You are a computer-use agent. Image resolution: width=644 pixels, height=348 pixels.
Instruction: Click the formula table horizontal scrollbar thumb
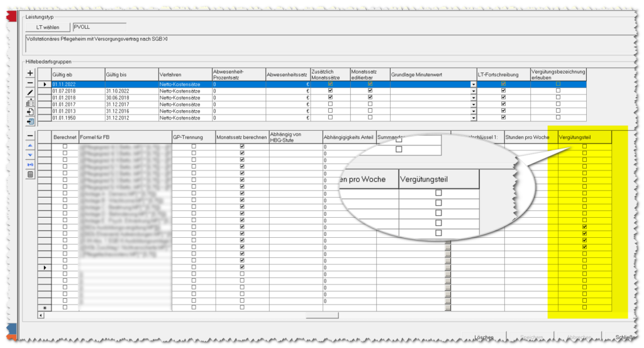[x=322, y=315]
